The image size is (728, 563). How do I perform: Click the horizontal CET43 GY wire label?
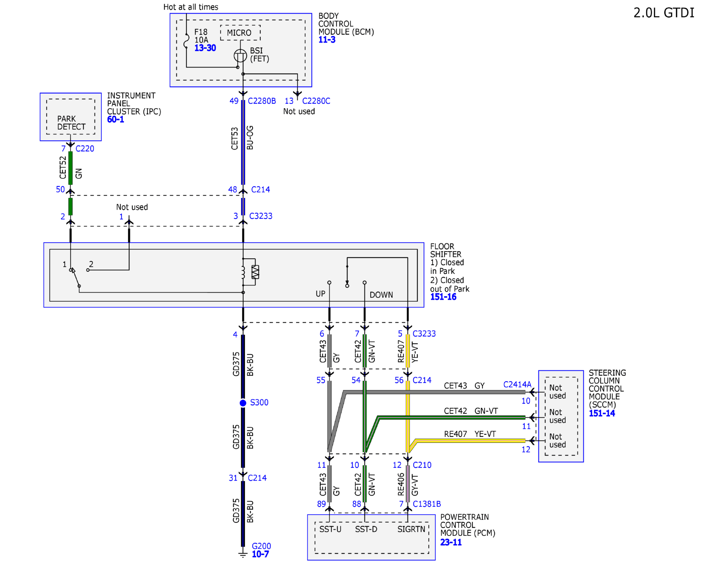464,385
